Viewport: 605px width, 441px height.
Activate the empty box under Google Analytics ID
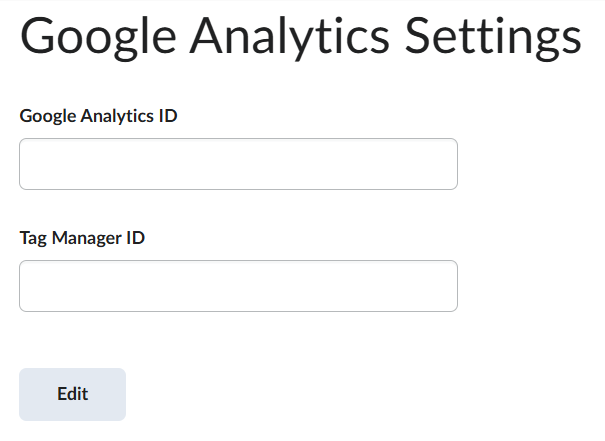[238, 164]
